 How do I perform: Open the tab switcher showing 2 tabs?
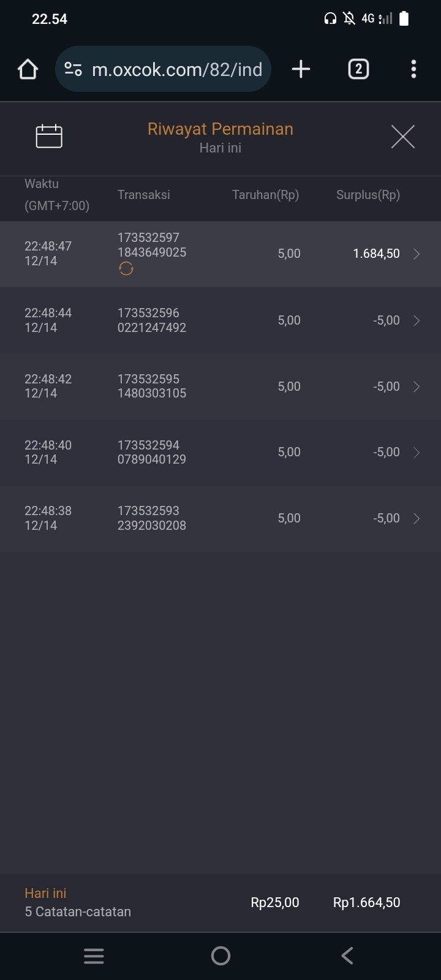(358, 69)
